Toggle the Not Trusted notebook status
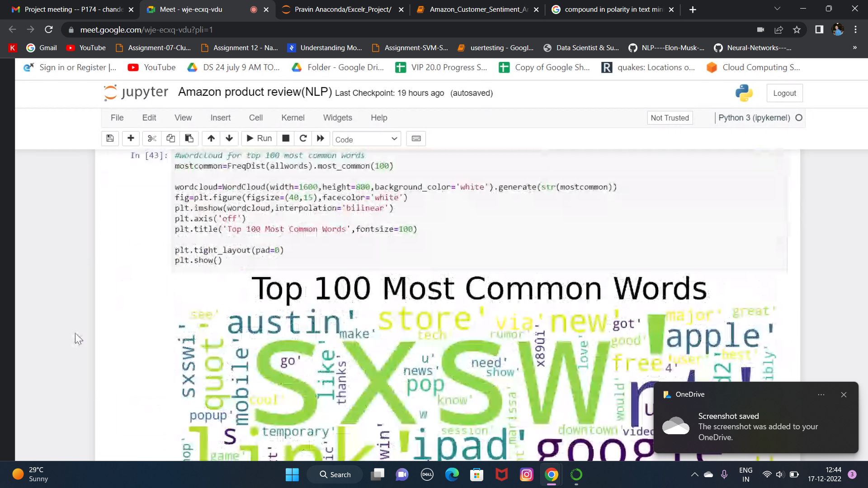868x488 pixels. (x=670, y=118)
